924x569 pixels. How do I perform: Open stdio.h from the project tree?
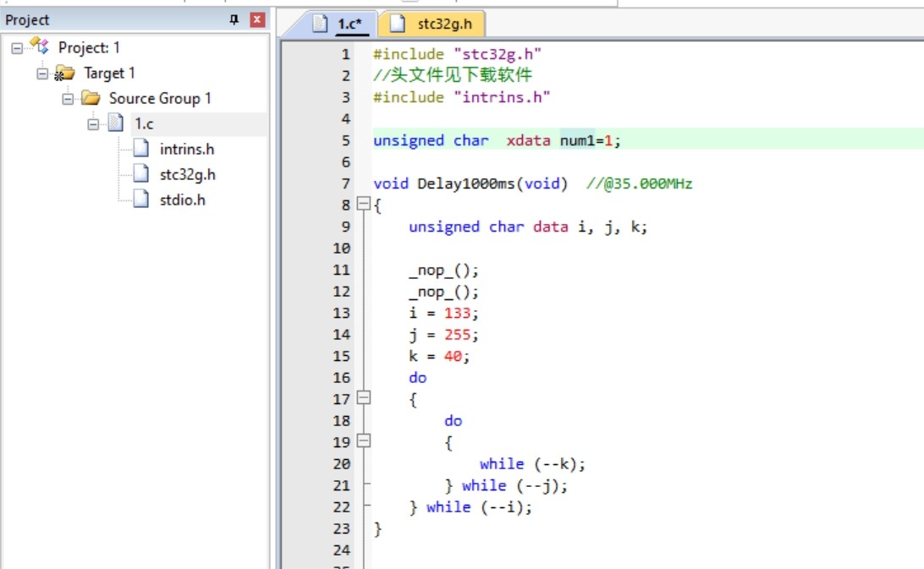182,200
